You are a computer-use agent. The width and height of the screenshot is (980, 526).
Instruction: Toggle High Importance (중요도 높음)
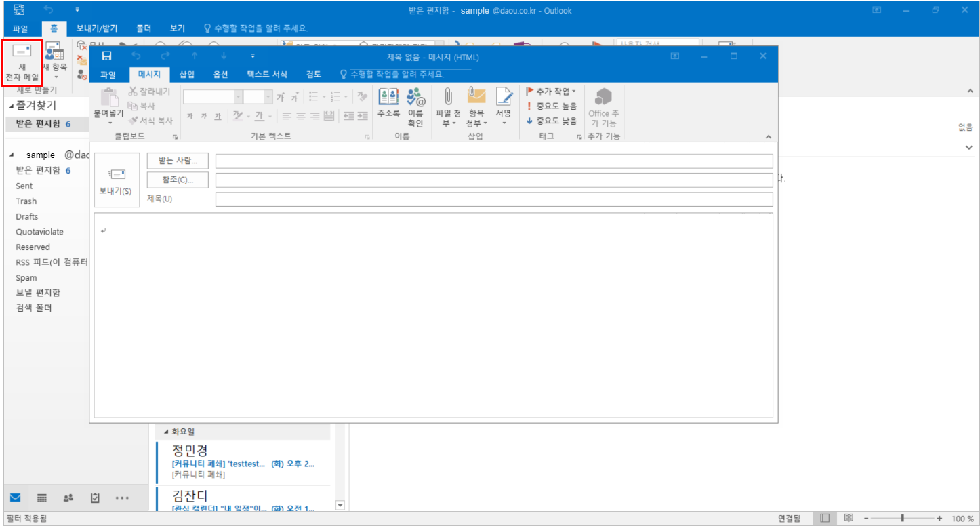click(x=552, y=106)
